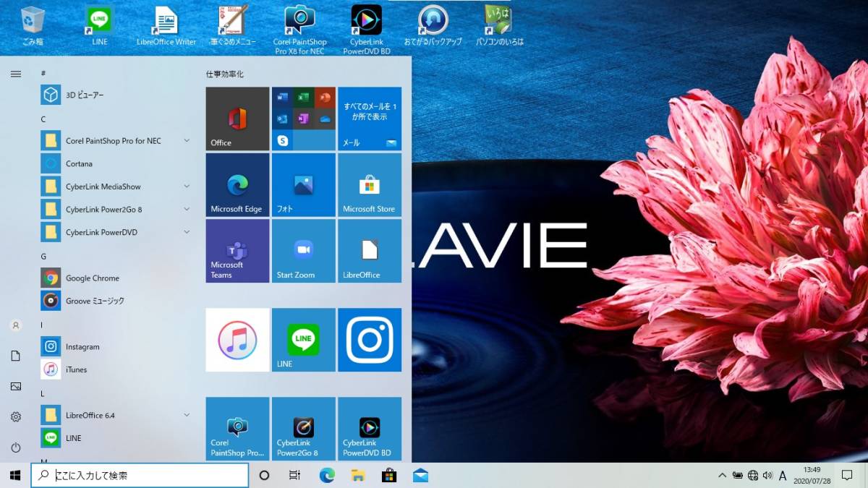Open the Office tile
The height and width of the screenshot is (488, 868).
click(237, 119)
